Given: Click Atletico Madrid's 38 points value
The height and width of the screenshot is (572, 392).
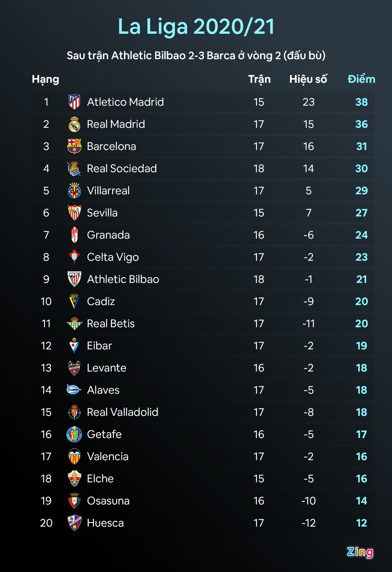Looking at the screenshot, I should 362,102.
